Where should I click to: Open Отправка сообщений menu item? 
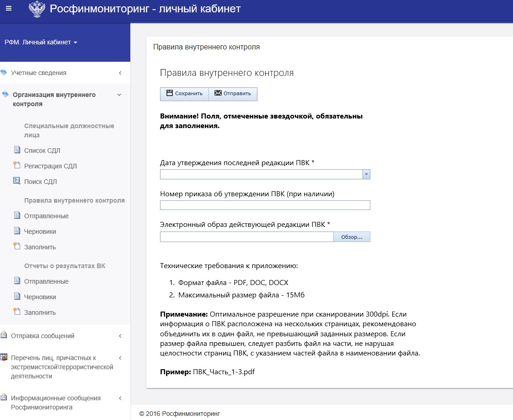pos(43,336)
